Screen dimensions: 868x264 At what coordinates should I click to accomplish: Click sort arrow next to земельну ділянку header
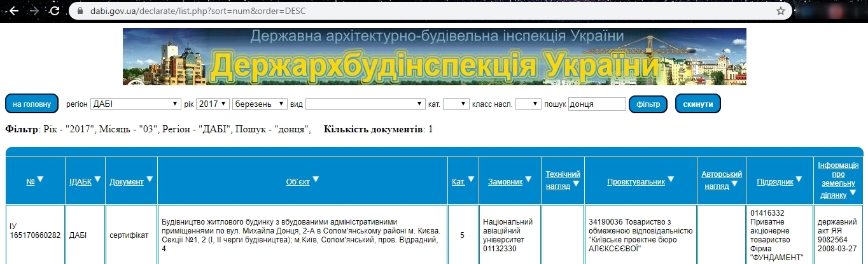click(853, 193)
